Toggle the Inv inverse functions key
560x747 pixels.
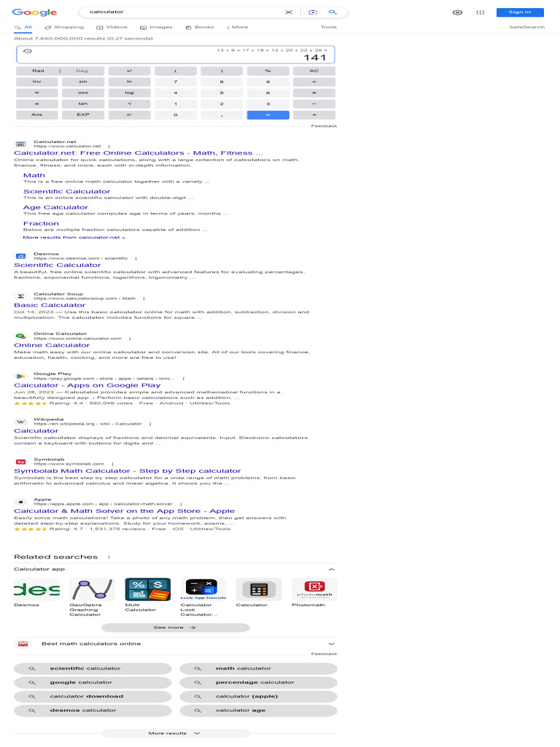pos(36,82)
